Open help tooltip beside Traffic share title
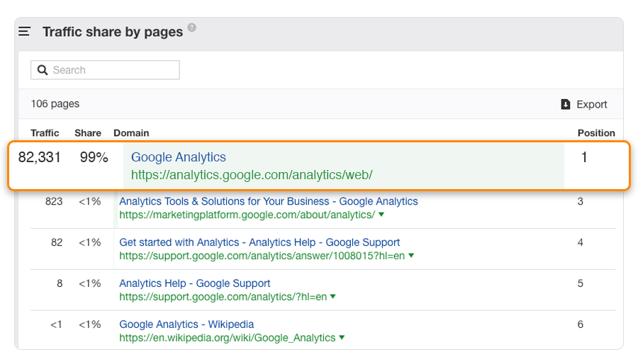Viewport: 638px width, 364px height. (x=191, y=27)
